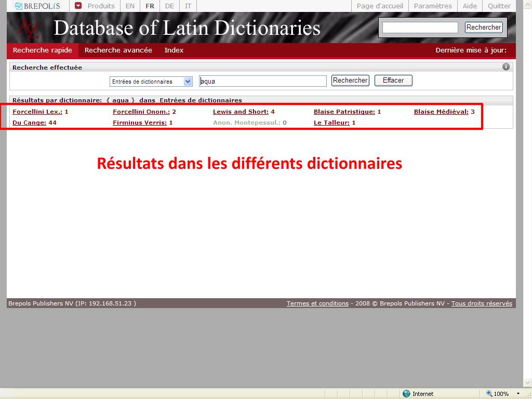532x399 pixels.
Task: Open Le Talleur results
Action: [x=331, y=123]
